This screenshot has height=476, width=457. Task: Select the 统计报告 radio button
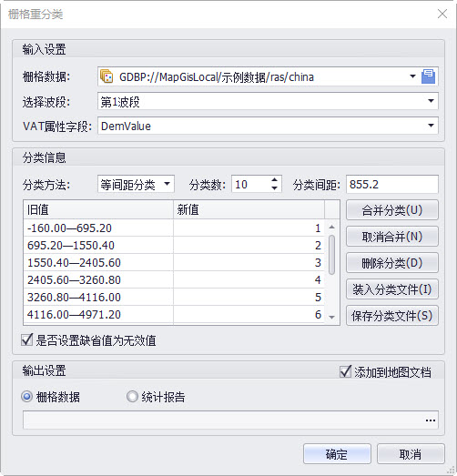pyautogui.click(x=132, y=397)
